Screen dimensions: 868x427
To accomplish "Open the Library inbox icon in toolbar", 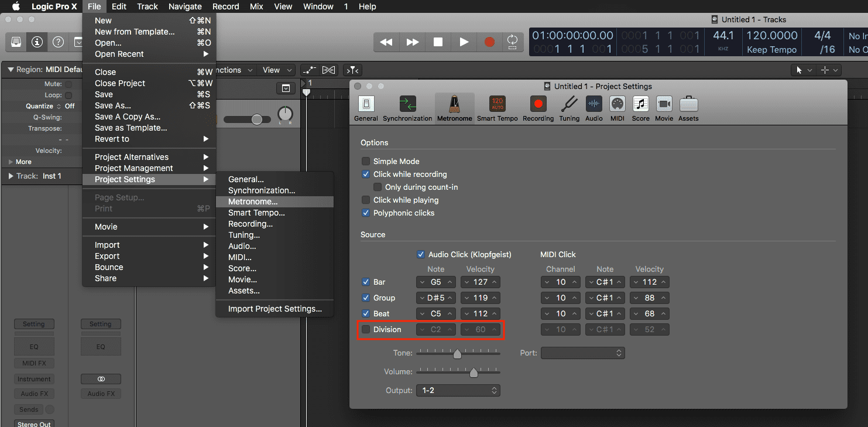I will [16, 42].
